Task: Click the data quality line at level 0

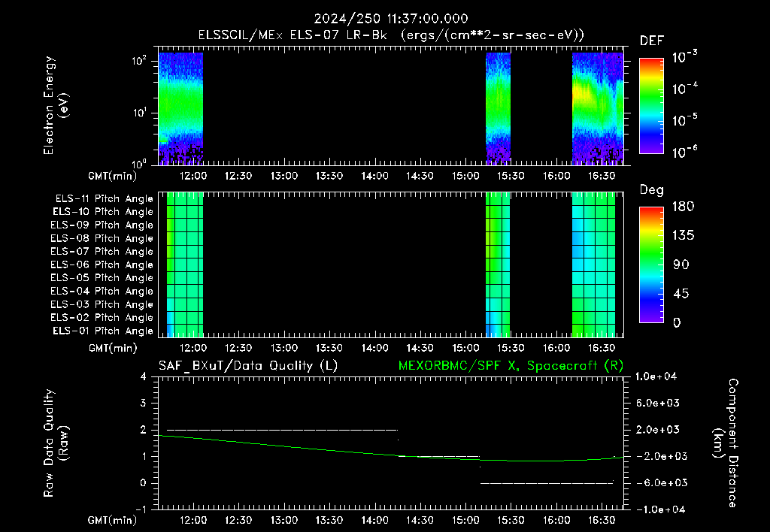Action: (547, 483)
